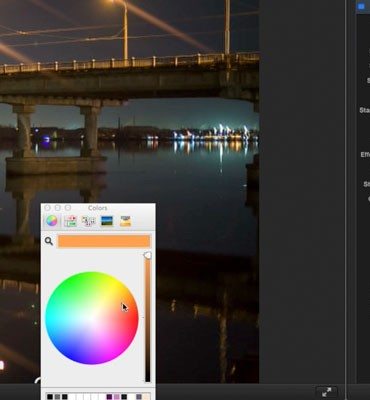
Task: Select the muted grayish-purple saved swatch
Action: click(139, 397)
